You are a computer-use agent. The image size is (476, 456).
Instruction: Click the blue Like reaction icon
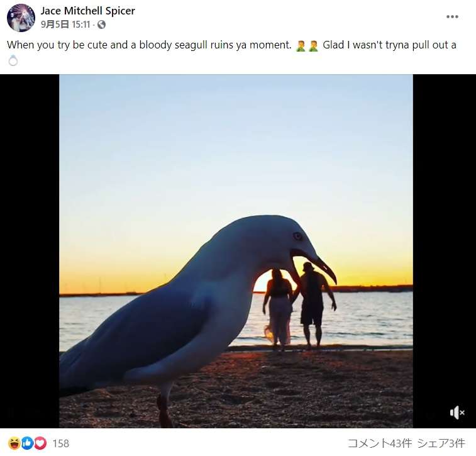tap(27, 443)
